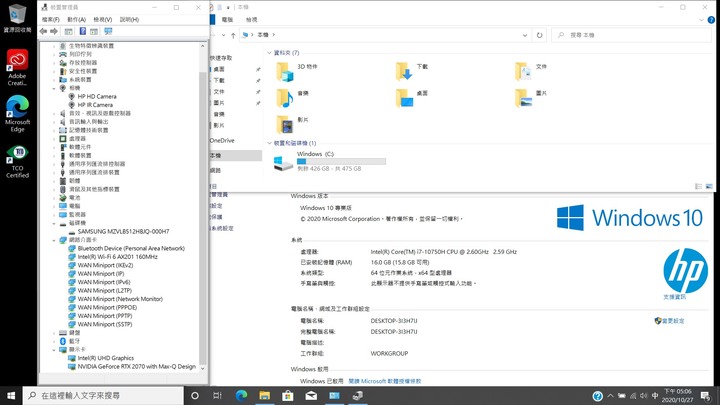Click the refresh button in File Explorer address bar
This screenshot has height=405, width=720.
point(540,35)
